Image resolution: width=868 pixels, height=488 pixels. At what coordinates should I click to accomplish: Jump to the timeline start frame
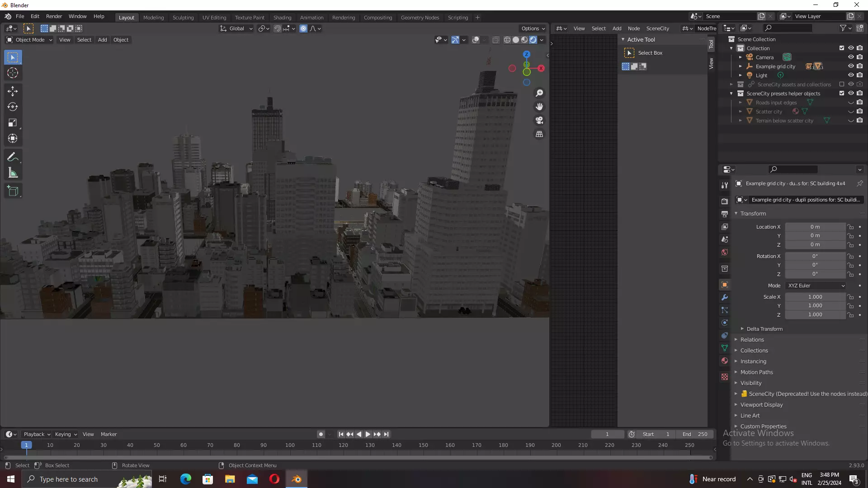[x=341, y=434]
